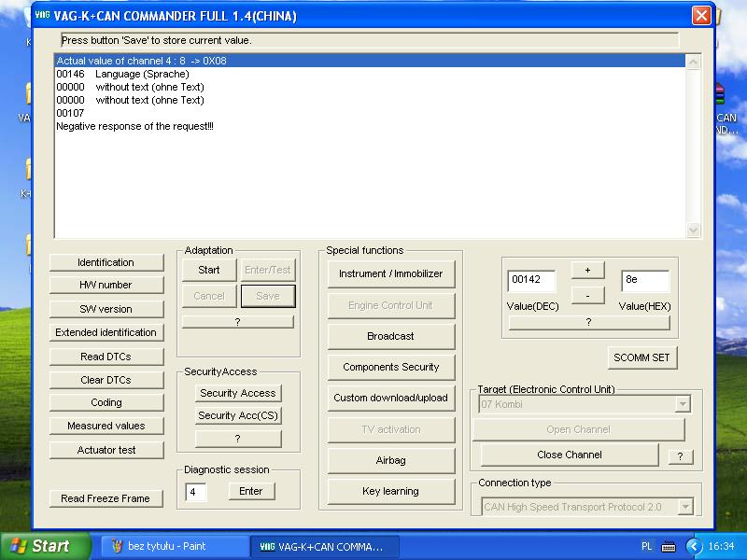Click the log scrollbar up arrow
This screenshot has height=560, width=747.
(693, 62)
